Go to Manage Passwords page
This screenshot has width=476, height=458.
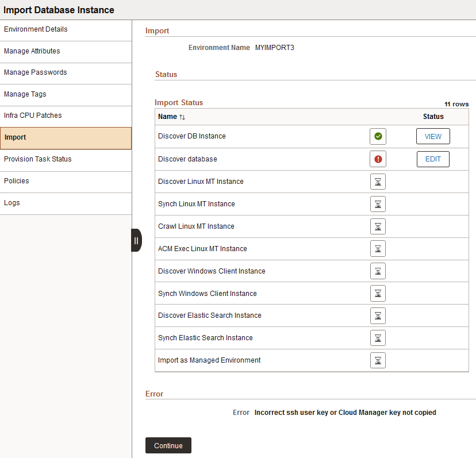pos(66,72)
